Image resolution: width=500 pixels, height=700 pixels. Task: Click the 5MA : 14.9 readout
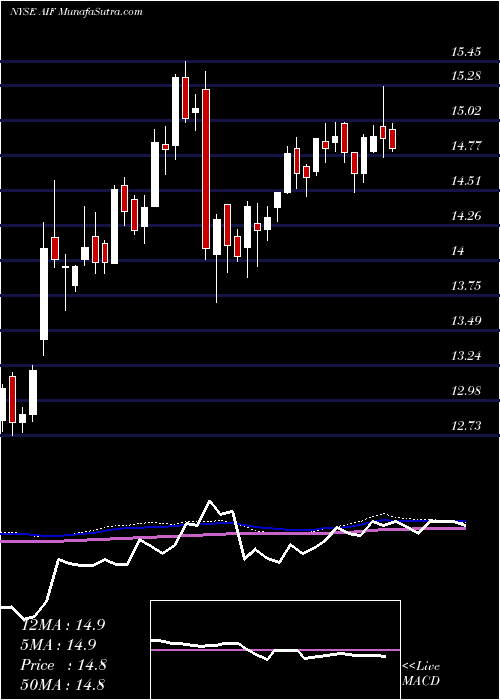(x=59, y=645)
